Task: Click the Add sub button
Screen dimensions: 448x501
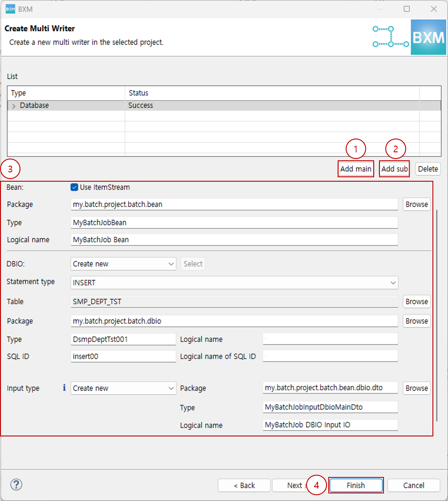Action: pos(394,169)
